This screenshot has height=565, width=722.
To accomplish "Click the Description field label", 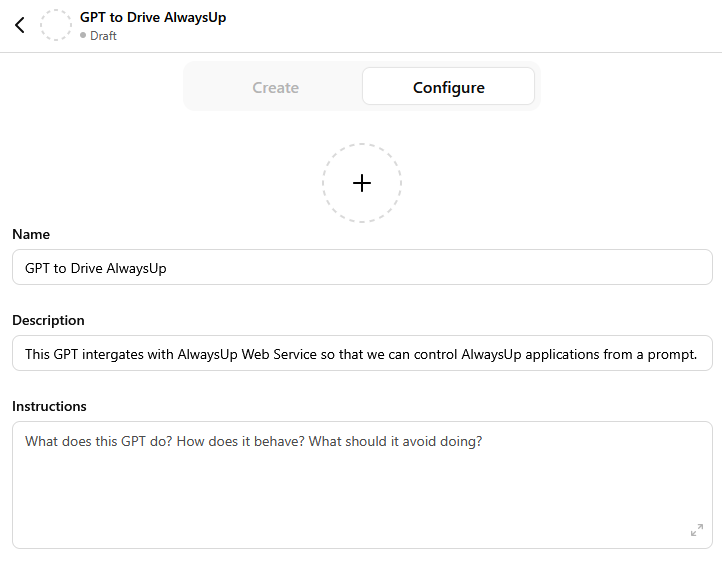I will click(x=48, y=320).
